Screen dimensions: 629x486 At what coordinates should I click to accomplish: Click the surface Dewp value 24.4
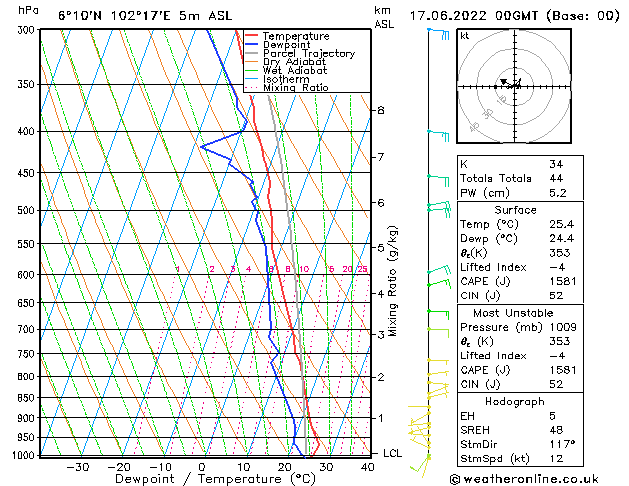pos(562,239)
